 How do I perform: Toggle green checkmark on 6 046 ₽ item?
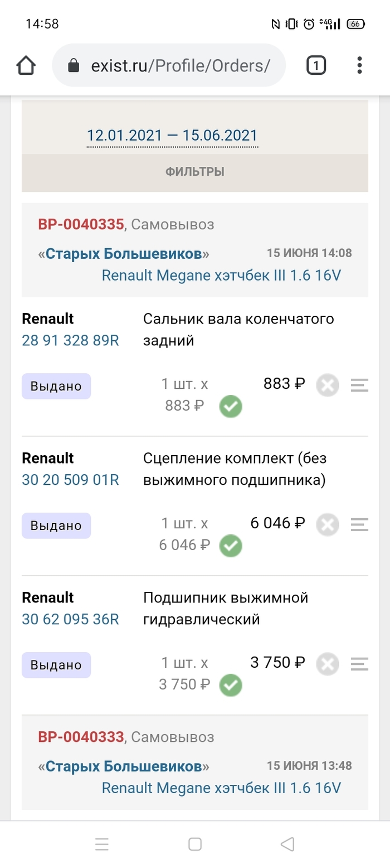(x=231, y=546)
